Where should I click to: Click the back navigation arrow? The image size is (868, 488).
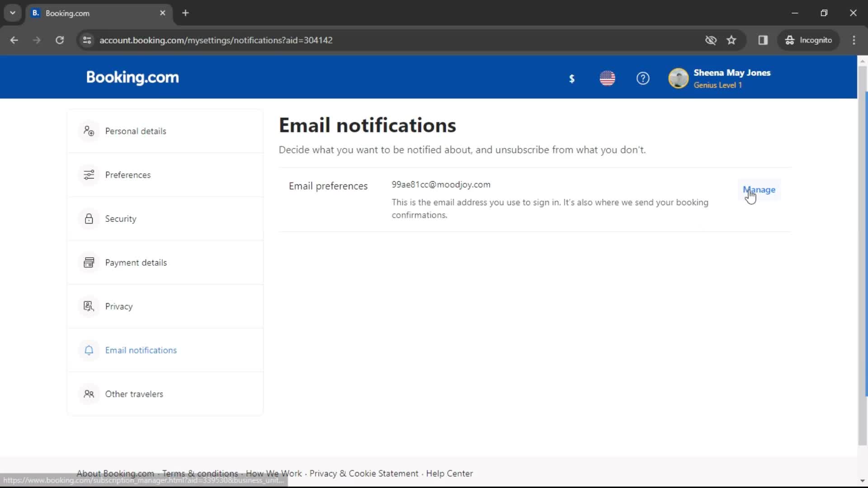[14, 40]
